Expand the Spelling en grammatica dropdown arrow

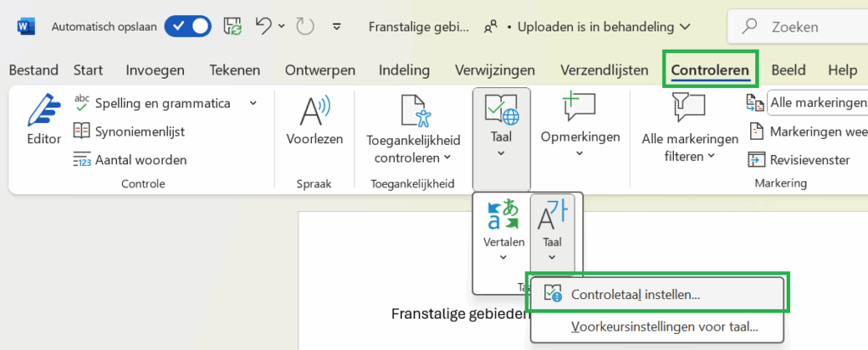[x=253, y=103]
